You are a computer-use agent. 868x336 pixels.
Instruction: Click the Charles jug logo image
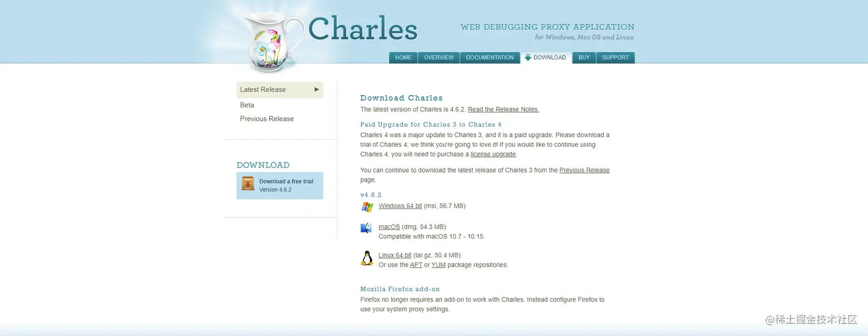[273, 43]
